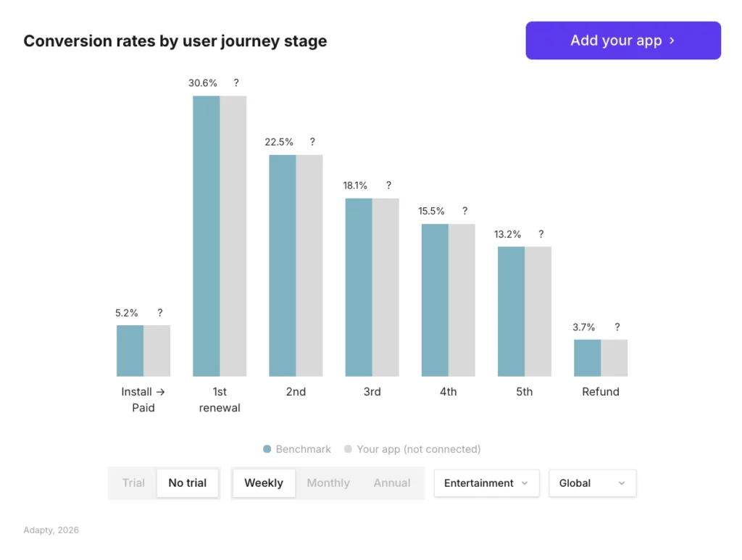The height and width of the screenshot is (560, 742).
Task: Open the help tooltip next to 22.5%
Action: [x=312, y=142]
